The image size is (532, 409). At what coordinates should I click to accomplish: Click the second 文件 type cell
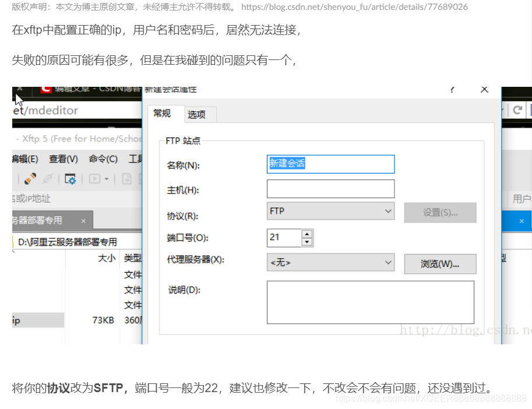pyautogui.click(x=133, y=290)
